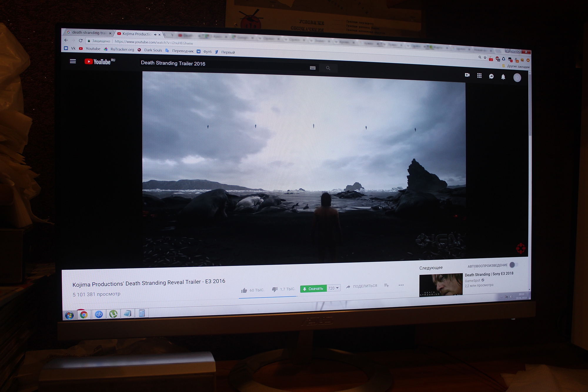The image size is (588, 392).
Task: Click in the YouTube search field
Action: click(x=223, y=64)
